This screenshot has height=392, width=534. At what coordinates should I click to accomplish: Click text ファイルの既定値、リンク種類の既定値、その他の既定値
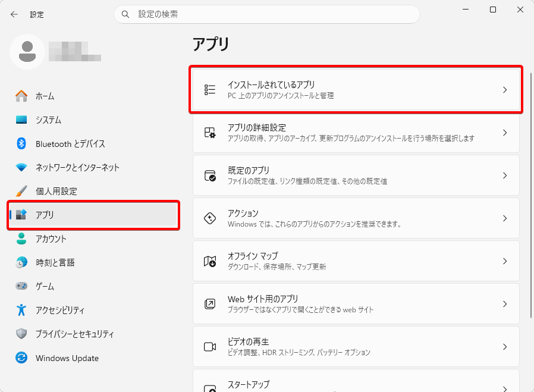[x=307, y=181]
